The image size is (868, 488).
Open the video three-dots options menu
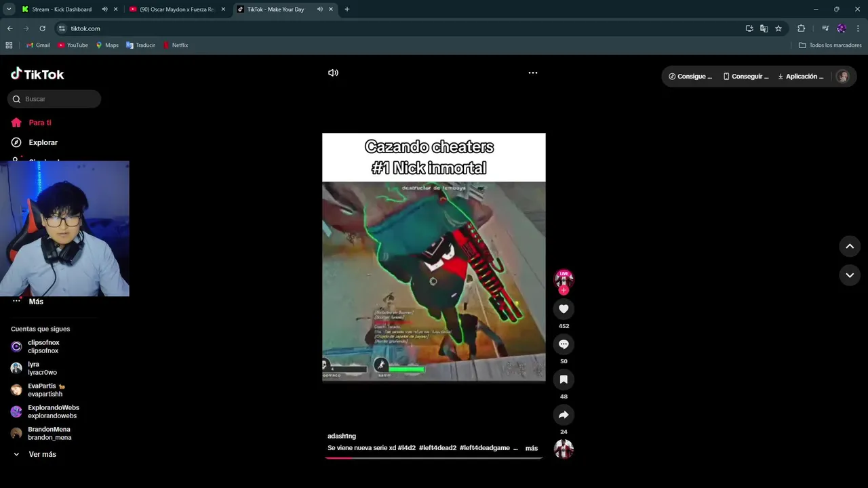[533, 73]
